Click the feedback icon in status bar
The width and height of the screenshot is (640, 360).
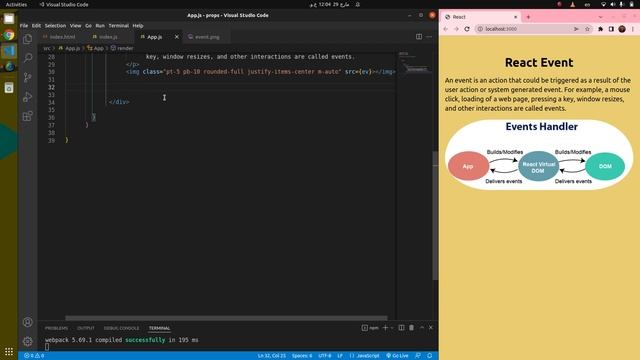pos(418,356)
